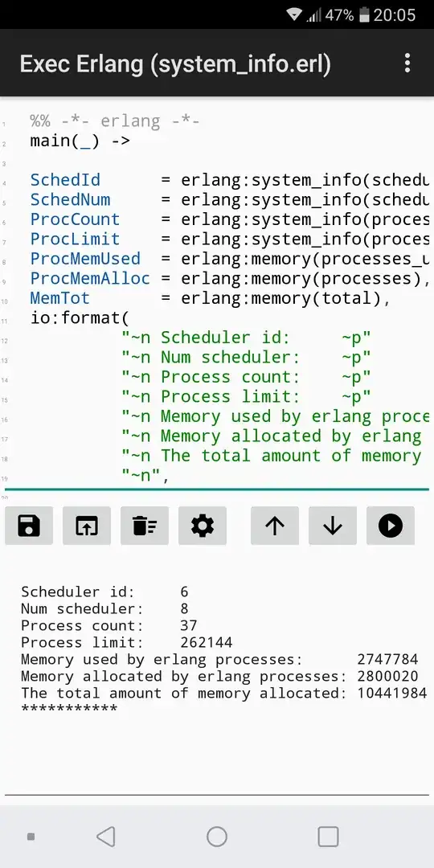The height and width of the screenshot is (868, 434).
Task: Click the SchedId variable in the code
Action: point(65,180)
